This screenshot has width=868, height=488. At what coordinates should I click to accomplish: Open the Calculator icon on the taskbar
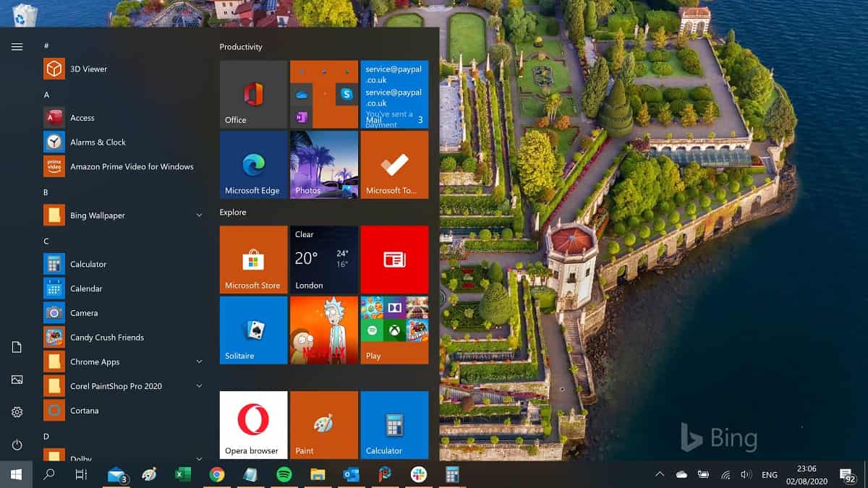click(452, 474)
